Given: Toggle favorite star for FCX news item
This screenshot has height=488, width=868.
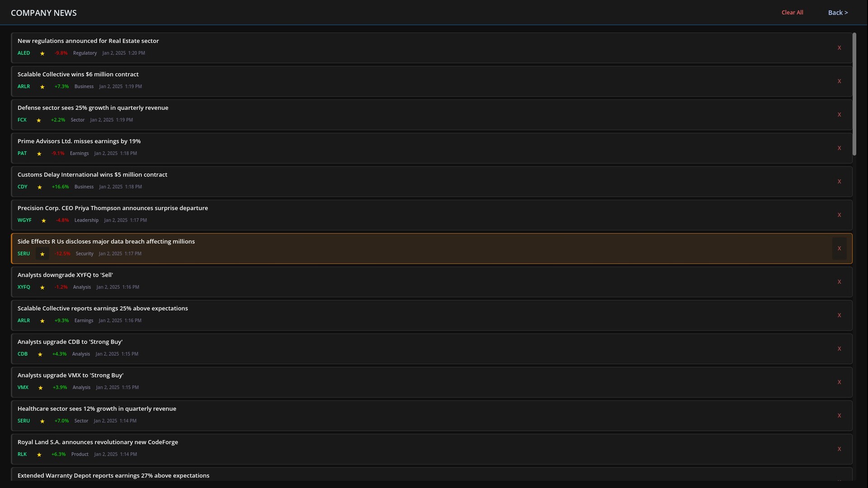Looking at the screenshot, I should coord(39,120).
